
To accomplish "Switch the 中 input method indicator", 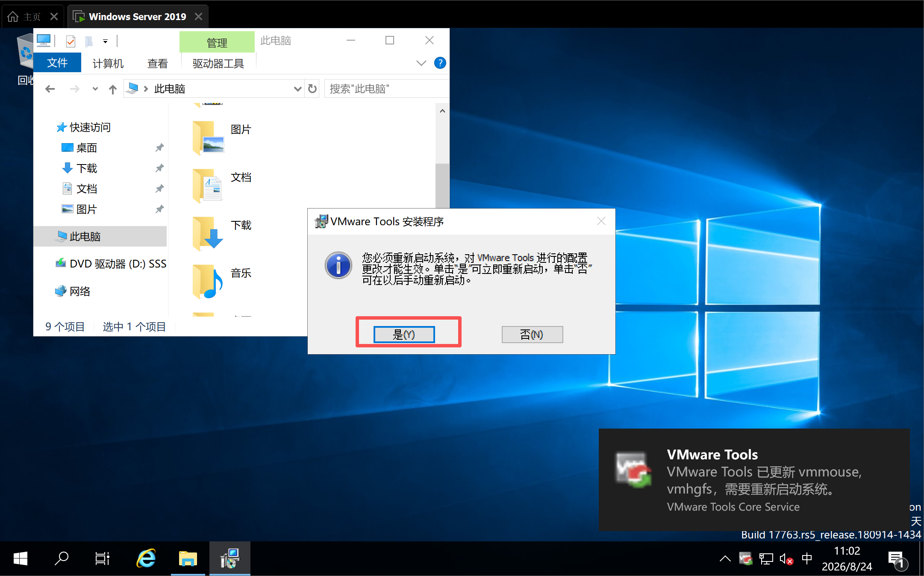I will click(x=807, y=558).
